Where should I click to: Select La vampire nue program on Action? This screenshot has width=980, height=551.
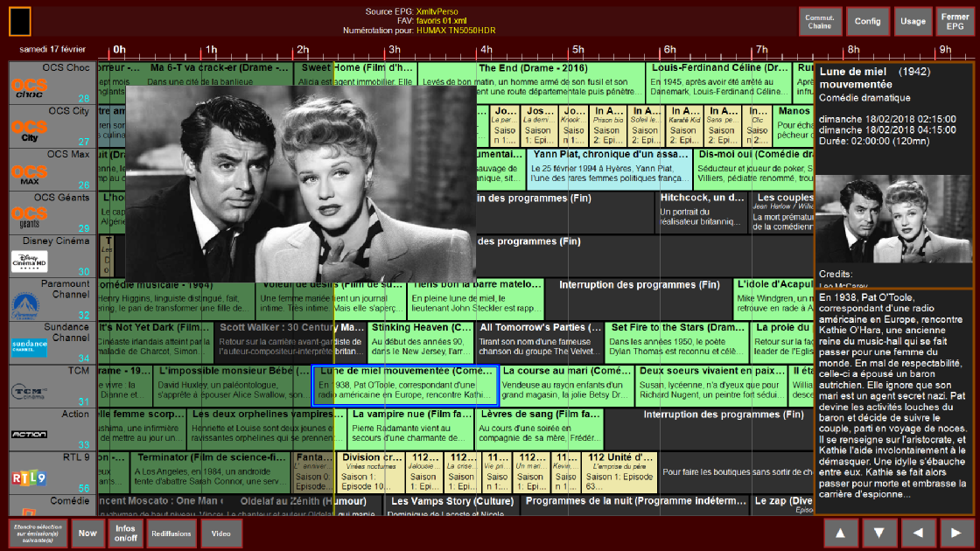(x=410, y=429)
